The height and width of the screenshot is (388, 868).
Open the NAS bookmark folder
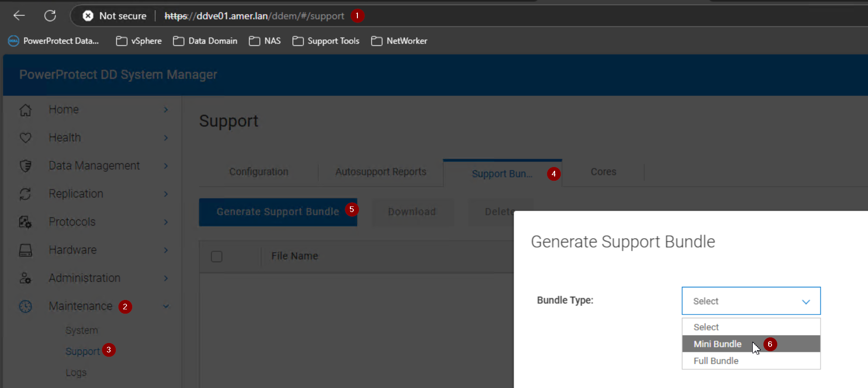[265, 41]
